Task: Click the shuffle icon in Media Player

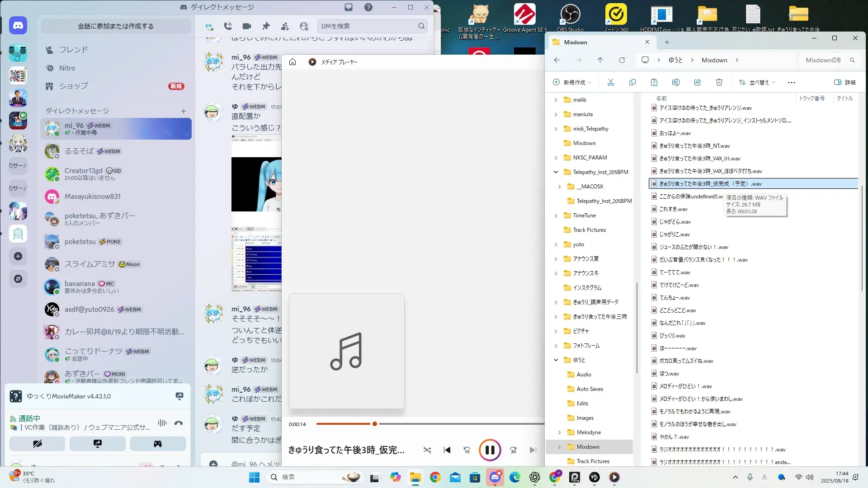Action: click(427, 450)
